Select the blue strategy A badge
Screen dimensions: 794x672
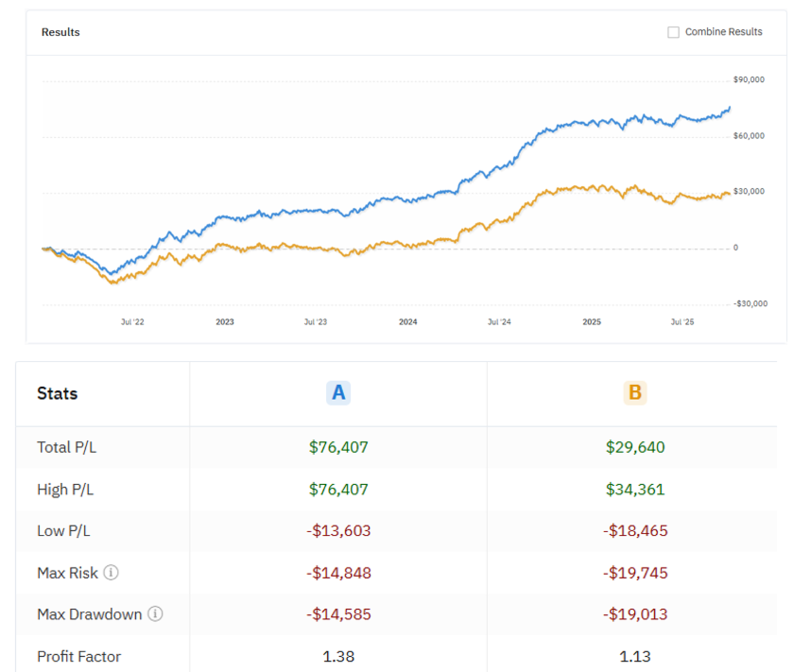pyautogui.click(x=338, y=393)
